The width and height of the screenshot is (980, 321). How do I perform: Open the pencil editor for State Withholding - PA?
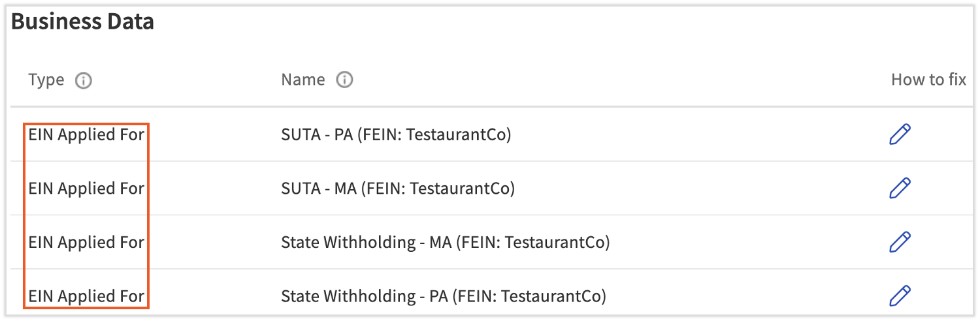(x=900, y=296)
